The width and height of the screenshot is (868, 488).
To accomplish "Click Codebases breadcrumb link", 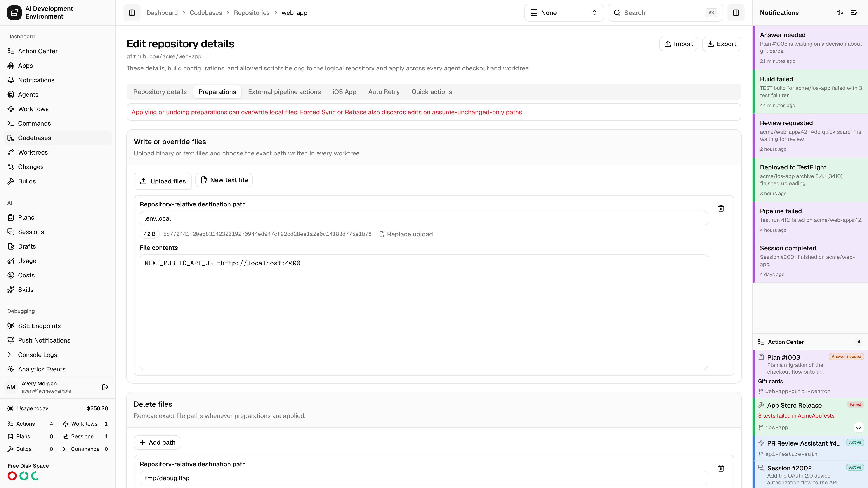I will pos(205,13).
